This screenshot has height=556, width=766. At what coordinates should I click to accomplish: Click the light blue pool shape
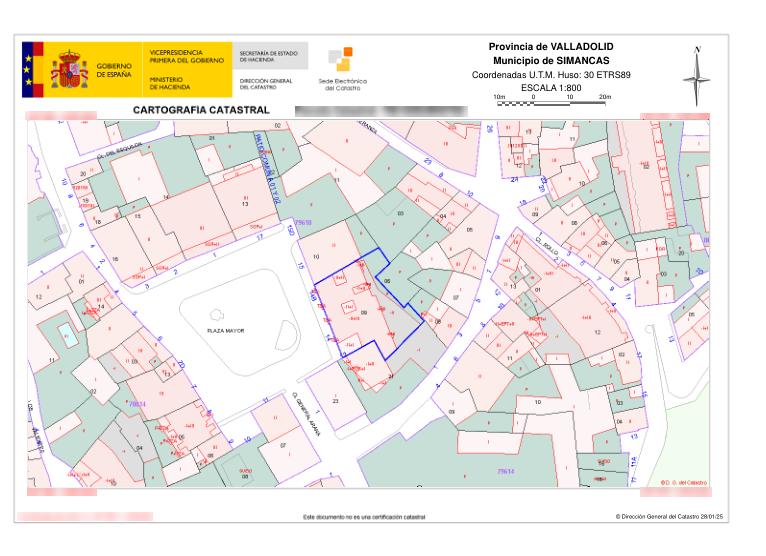click(65, 330)
